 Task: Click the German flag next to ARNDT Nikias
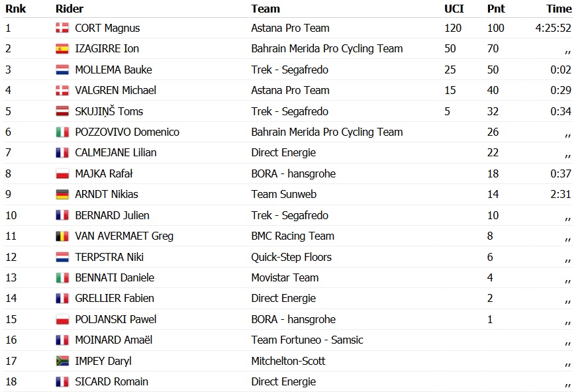coord(62,195)
